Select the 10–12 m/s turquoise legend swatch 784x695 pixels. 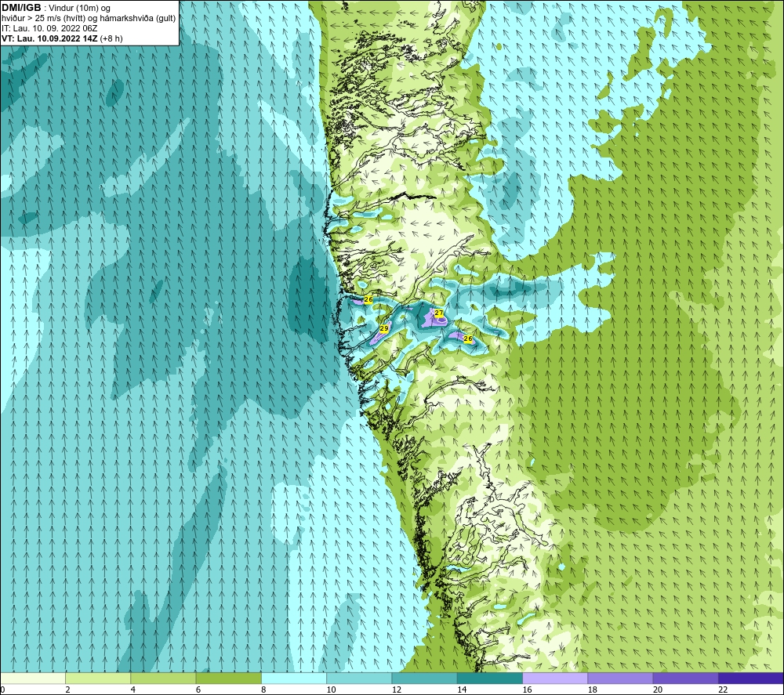(359, 678)
